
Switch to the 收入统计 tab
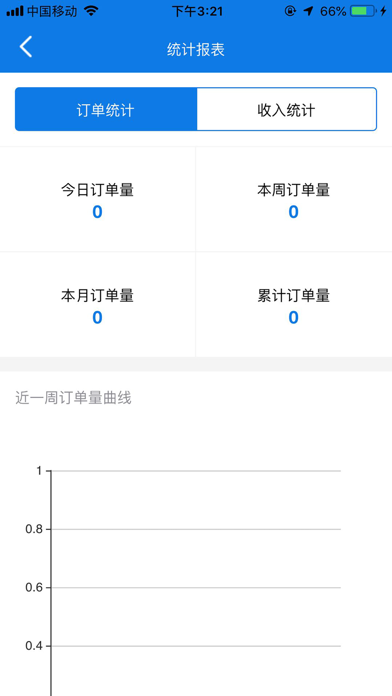pyautogui.click(x=286, y=109)
